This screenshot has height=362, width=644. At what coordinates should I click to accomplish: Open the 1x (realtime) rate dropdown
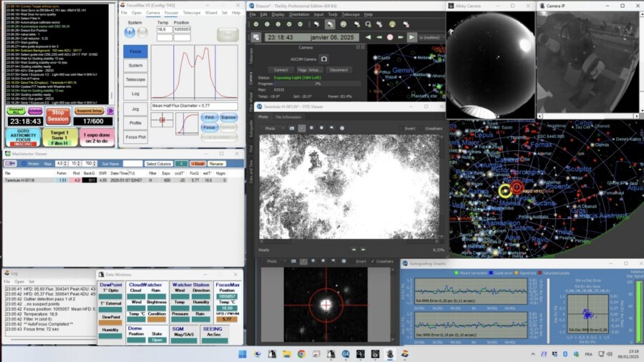pos(431,37)
